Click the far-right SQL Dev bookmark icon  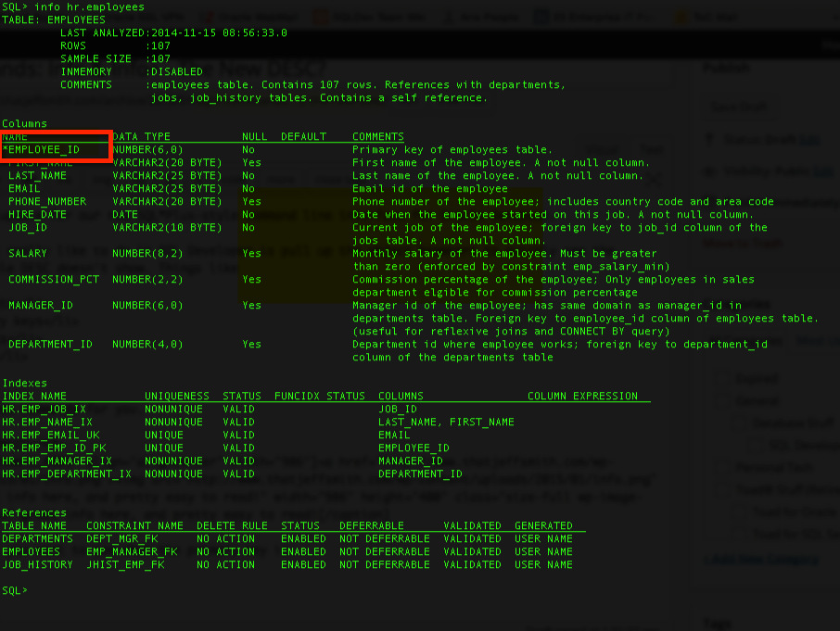coord(680,17)
